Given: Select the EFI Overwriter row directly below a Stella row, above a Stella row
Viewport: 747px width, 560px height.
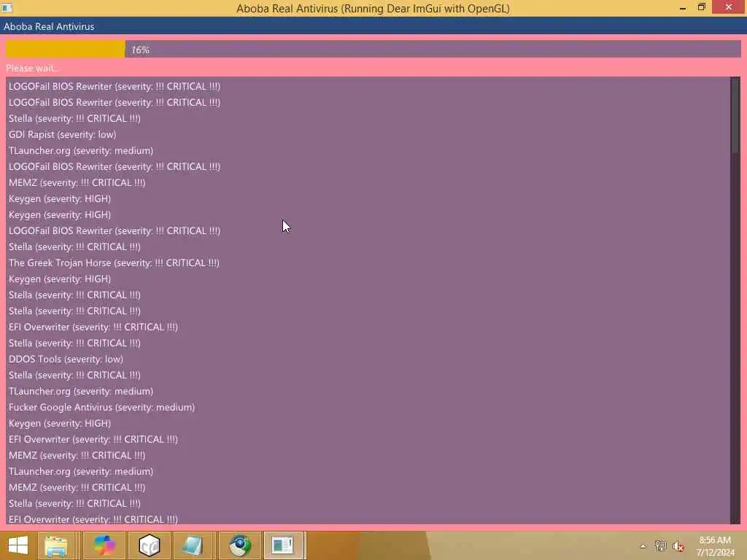Looking at the screenshot, I should [x=93, y=327].
